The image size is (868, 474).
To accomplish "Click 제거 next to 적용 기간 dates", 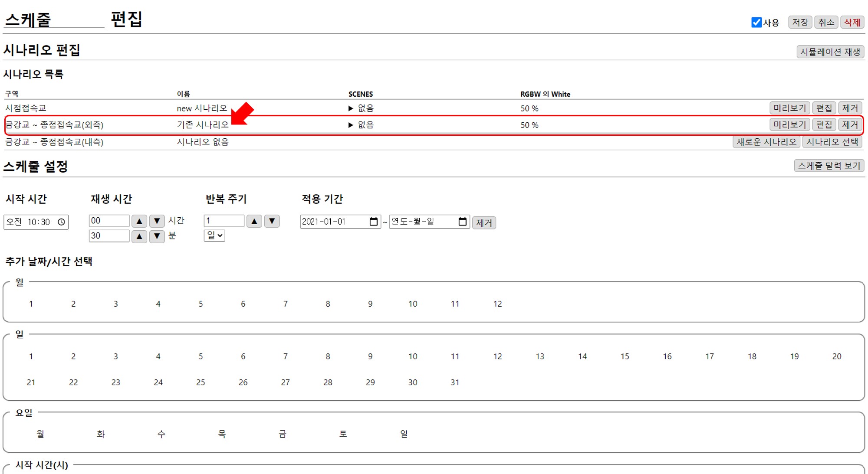I will [x=484, y=223].
